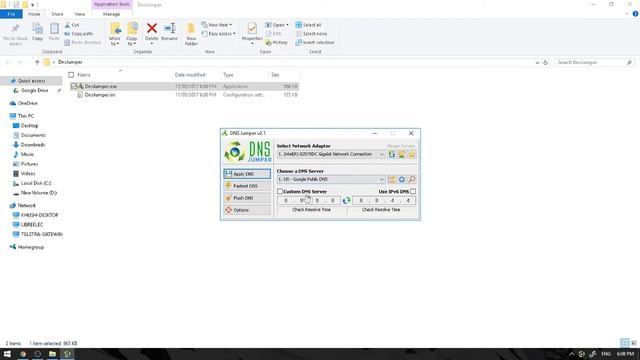Open address bar history dropdown
Screen dimensions: 640x360
click(537, 62)
